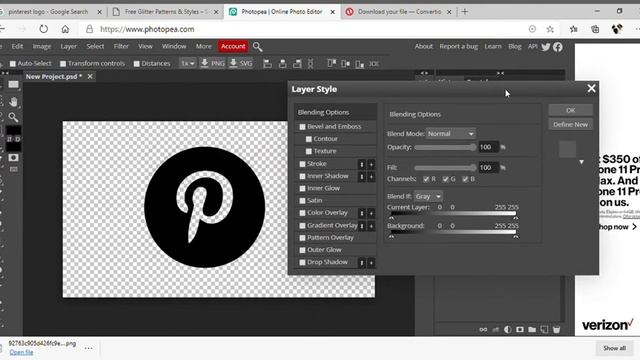Open the Select menu

95,47
